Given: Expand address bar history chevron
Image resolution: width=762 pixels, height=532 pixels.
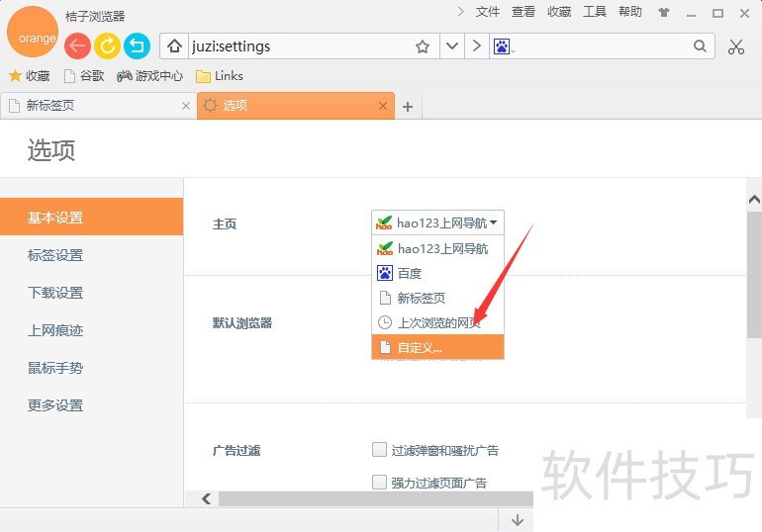Looking at the screenshot, I should point(452,46).
